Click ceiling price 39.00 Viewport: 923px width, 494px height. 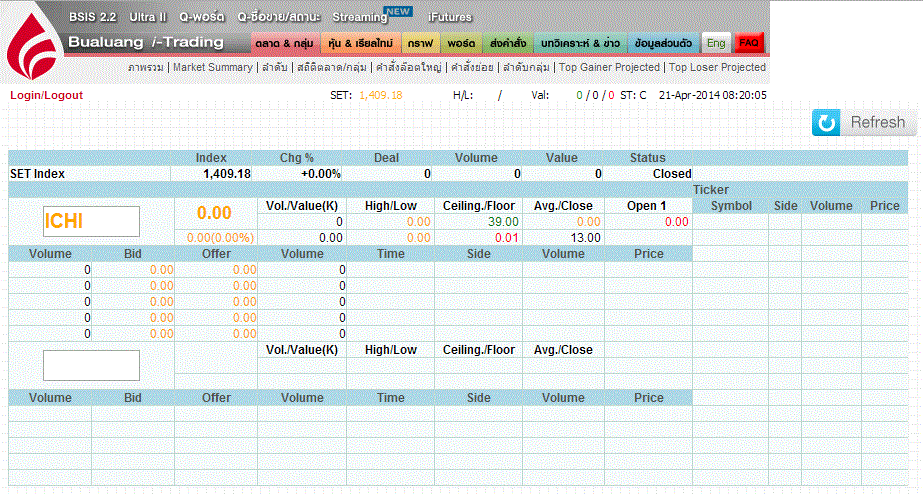tap(503, 222)
